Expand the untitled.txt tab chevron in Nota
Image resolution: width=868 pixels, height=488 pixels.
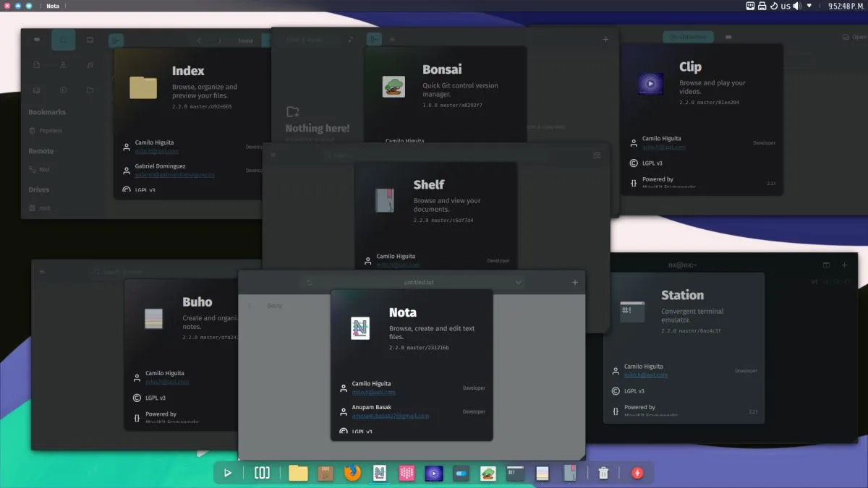click(517, 282)
